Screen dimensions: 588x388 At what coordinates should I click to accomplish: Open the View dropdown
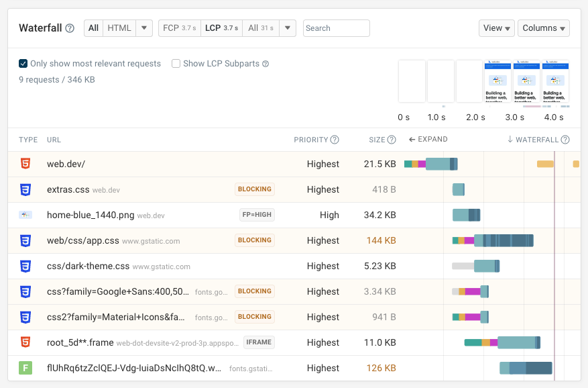496,28
